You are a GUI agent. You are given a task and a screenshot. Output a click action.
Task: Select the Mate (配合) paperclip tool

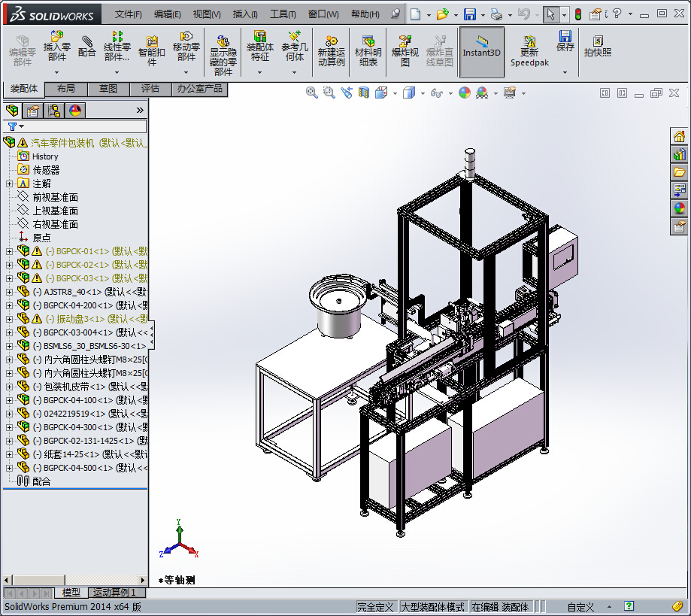coord(86,47)
